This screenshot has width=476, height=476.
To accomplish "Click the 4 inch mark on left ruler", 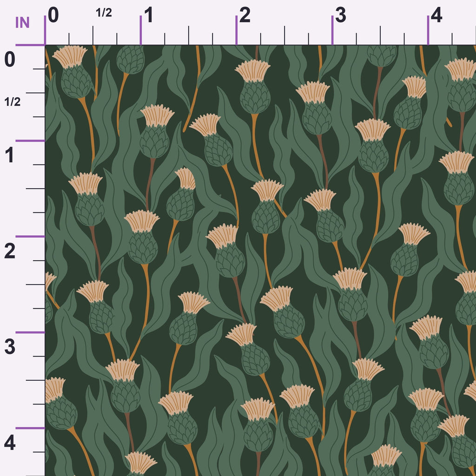I will (10, 443).
